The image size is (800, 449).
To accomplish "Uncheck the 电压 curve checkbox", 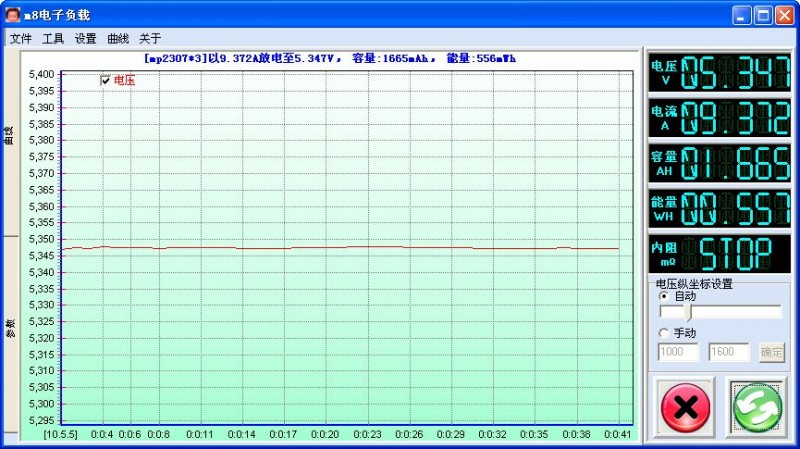I will click(x=106, y=80).
